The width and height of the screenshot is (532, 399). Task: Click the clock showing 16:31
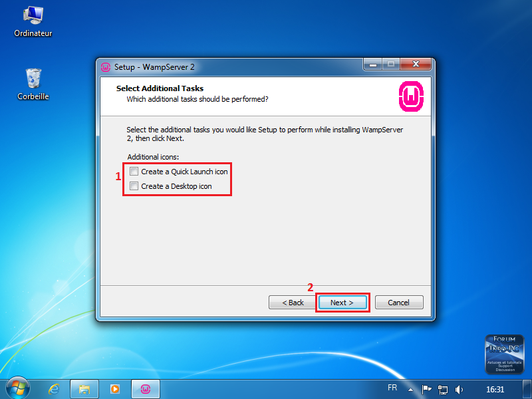point(495,390)
